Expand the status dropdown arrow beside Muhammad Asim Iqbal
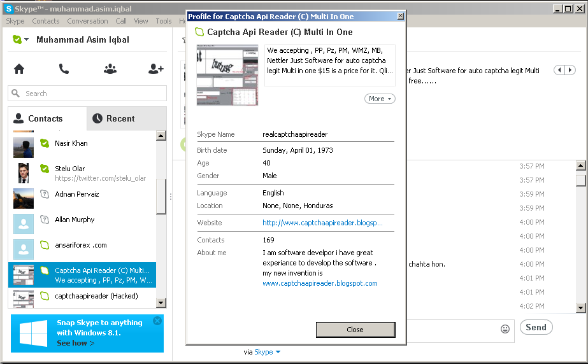Screen dimensions: 588x364 pyautogui.click(x=26, y=39)
